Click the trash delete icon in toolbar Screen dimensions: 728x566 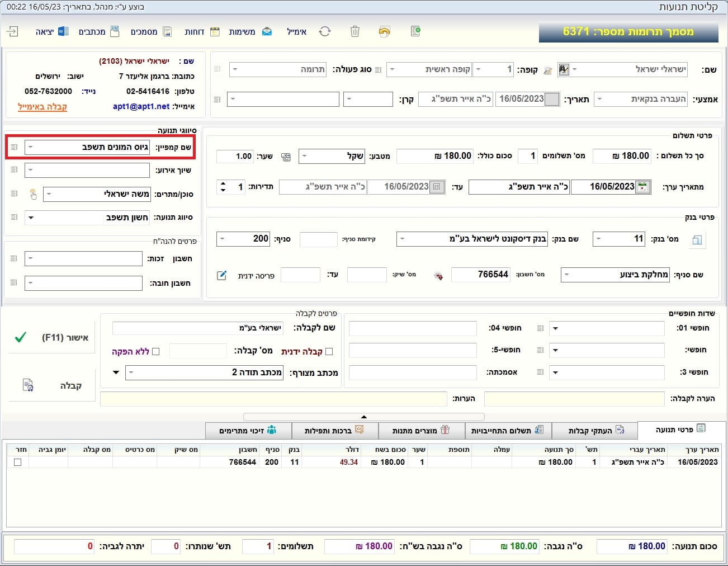354,31
